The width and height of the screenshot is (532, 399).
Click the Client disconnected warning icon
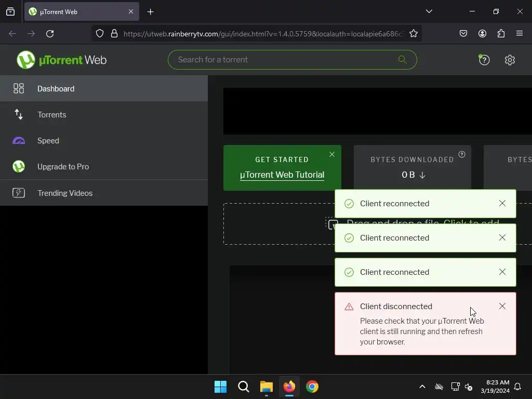(349, 307)
